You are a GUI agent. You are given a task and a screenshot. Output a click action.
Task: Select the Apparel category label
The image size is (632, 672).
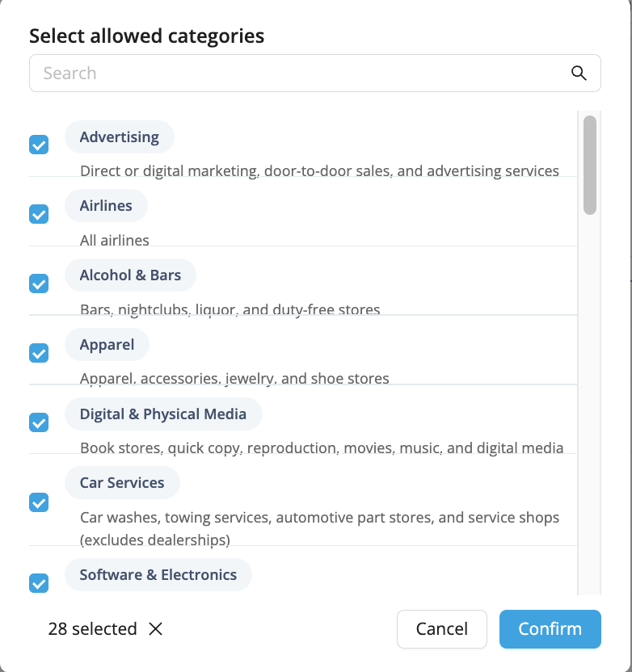[107, 344]
